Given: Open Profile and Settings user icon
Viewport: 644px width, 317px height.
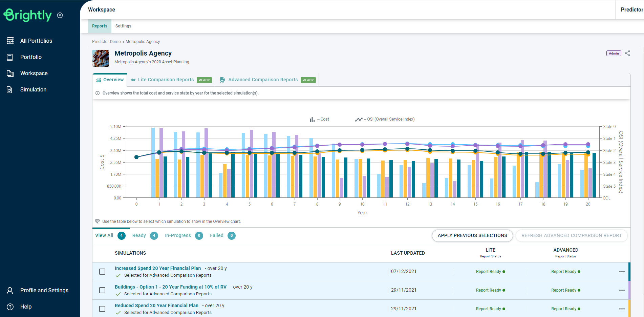Looking at the screenshot, I should 10,291.
